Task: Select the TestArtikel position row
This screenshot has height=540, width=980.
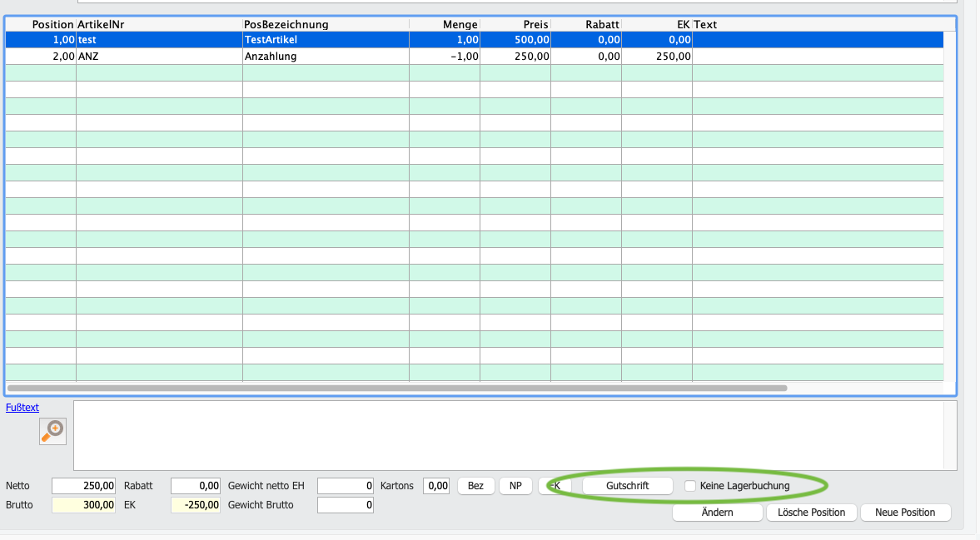Action: (475, 40)
